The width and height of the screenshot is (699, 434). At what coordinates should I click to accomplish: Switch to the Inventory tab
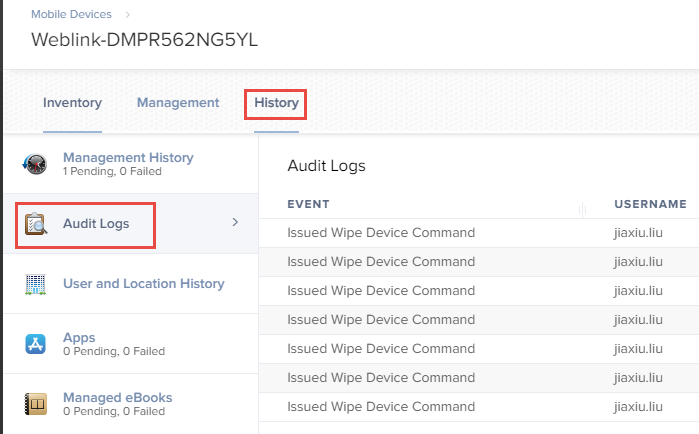click(72, 102)
